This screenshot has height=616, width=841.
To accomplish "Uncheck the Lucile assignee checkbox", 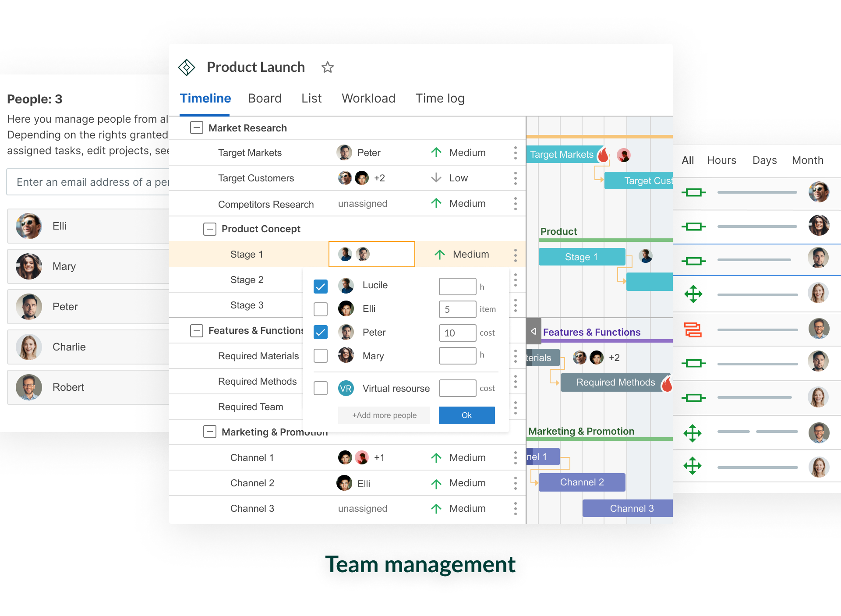I will click(321, 287).
